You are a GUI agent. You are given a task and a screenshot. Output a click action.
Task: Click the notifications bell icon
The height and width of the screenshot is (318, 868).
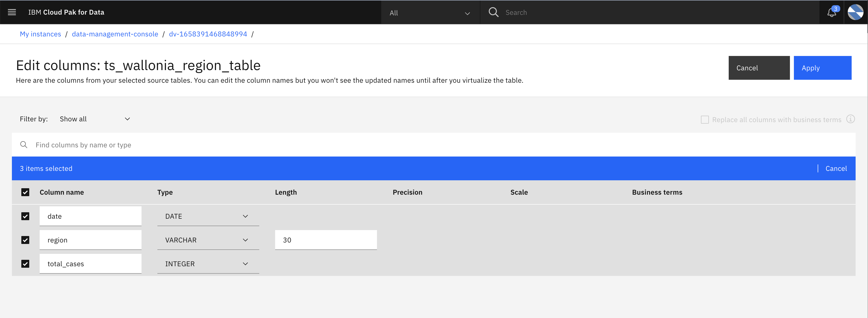[831, 12]
